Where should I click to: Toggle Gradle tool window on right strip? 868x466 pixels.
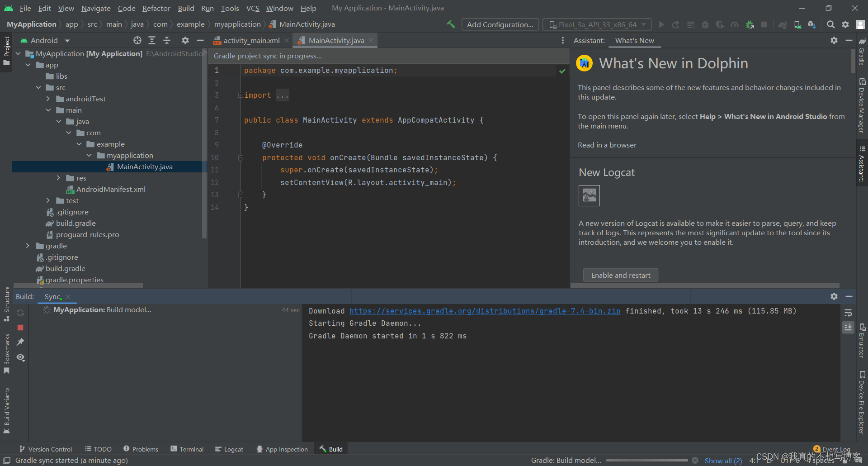pyautogui.click(x=862, y=52)
